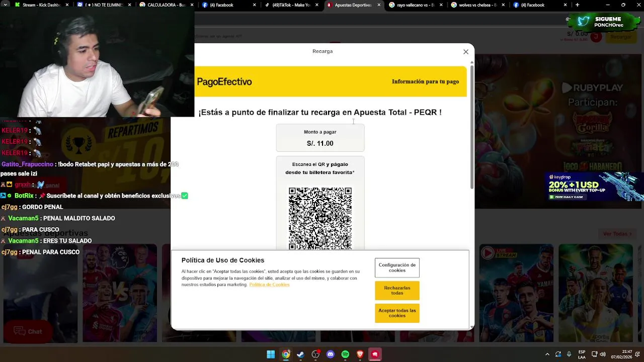Screen dimensions: 644x362
Task: Click Aceptar todas las cookies
Action: click(x=397, y=313)
